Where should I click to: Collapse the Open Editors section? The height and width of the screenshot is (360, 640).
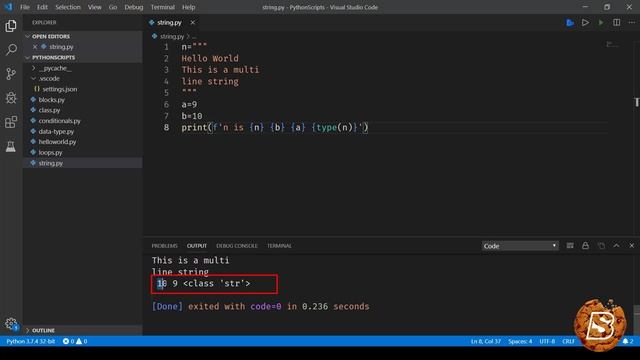82,36
